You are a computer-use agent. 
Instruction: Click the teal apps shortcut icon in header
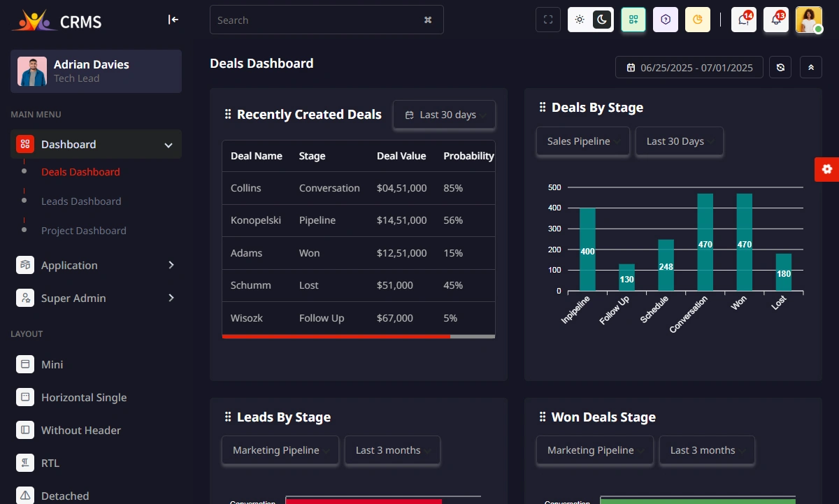pyautogui.click(x=633, y=20)
